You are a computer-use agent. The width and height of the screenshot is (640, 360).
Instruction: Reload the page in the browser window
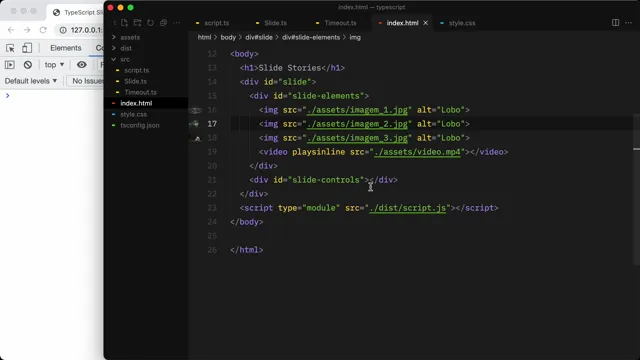click(x=43, y=30)
